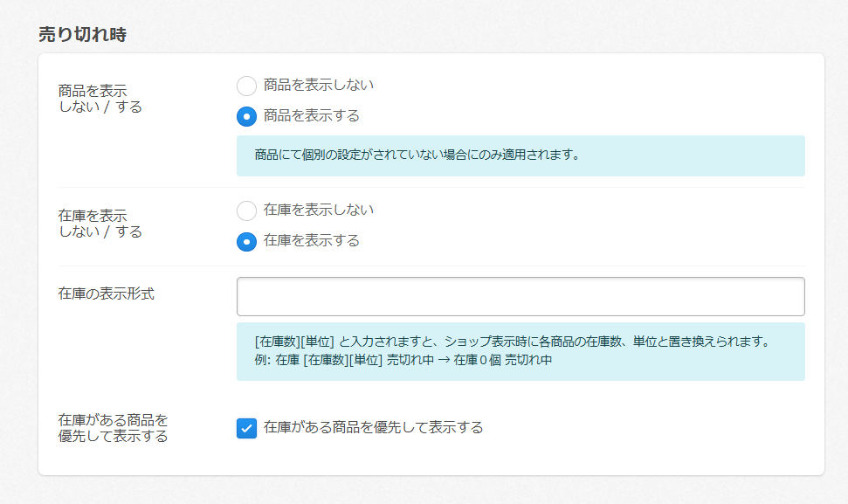Click the left row label 在庫がある商品を優先して表示する
The image size is (848, 504).
pos(113,428)
